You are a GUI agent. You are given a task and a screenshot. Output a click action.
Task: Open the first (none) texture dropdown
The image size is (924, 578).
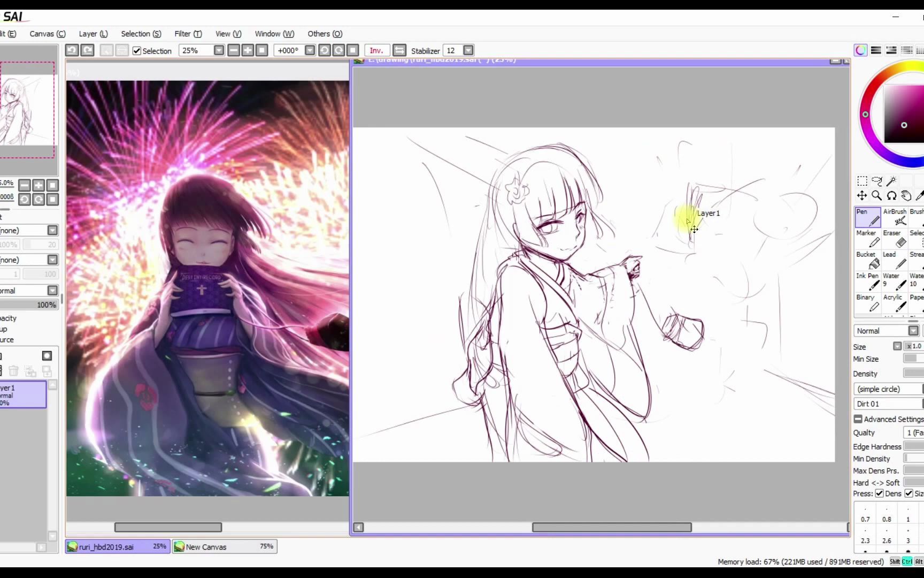[52, 230]
